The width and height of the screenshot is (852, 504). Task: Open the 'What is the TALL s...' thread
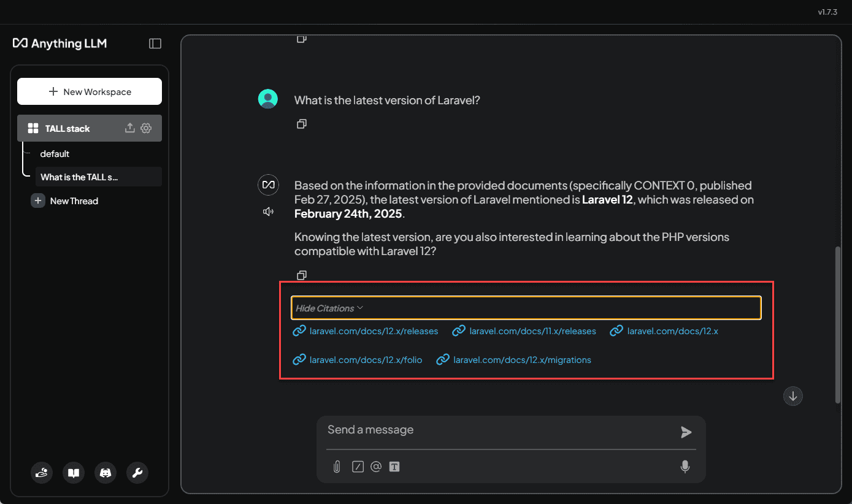pyautogui.click(x=99, y=177)
